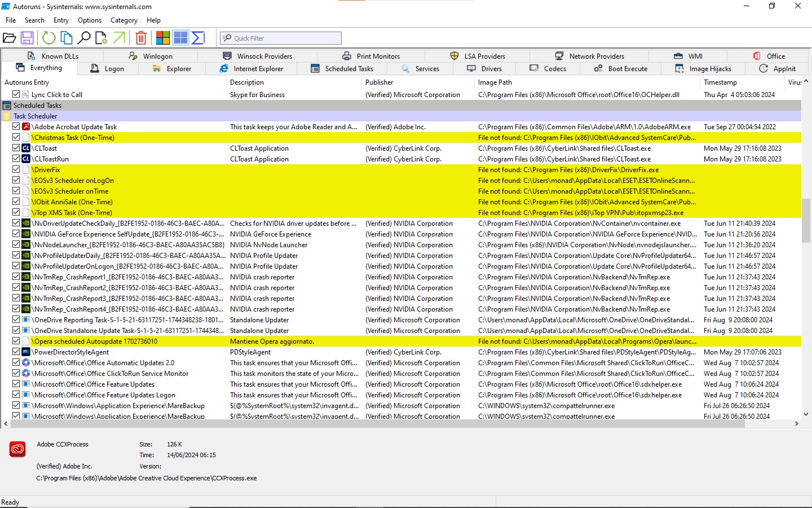Open the Winsock Providers tab

point(258,56)
